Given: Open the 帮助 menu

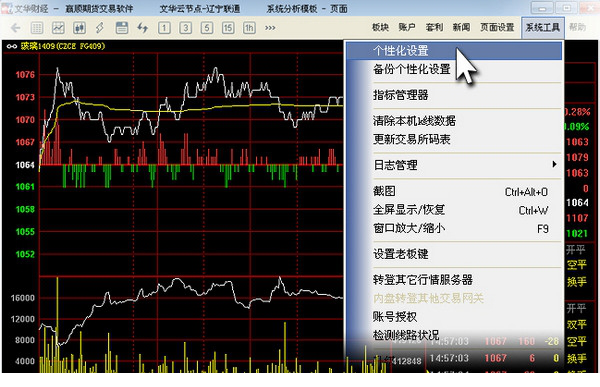Looking at the screenshot, I should pos(577,27).
